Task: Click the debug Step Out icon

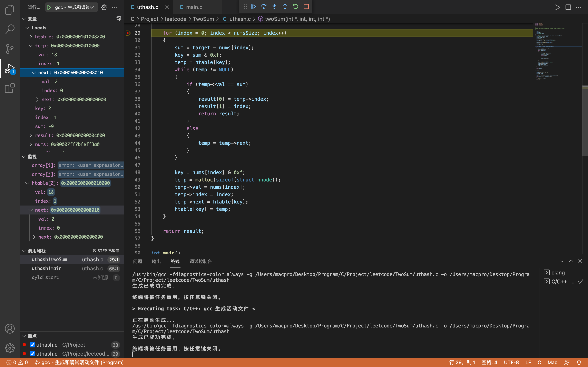Action: (285, 7)
